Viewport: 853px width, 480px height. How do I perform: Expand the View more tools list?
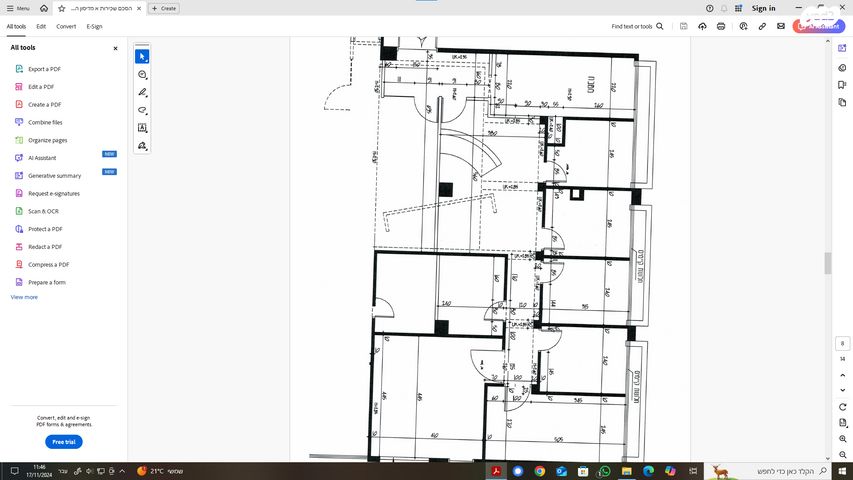click(x=24, y=297)
